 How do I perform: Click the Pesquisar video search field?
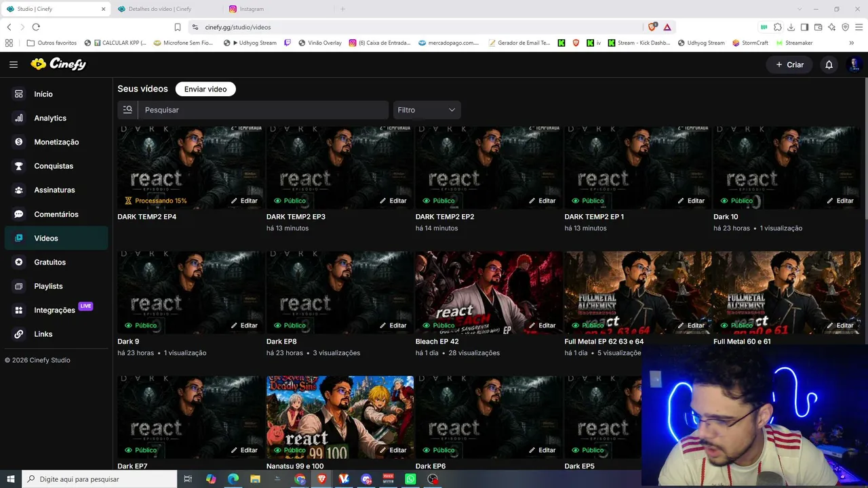coord(263,110)
